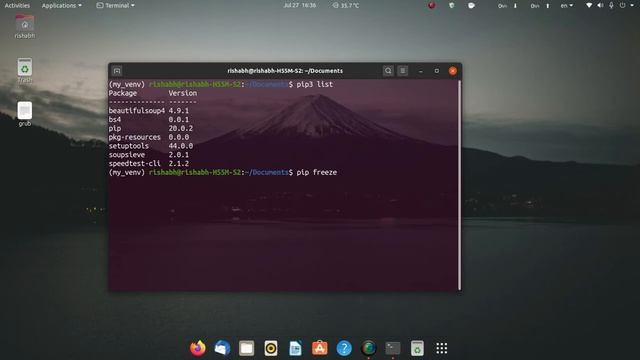
Task: Click the shield indicator in top bar
Action: pos(451,5)
